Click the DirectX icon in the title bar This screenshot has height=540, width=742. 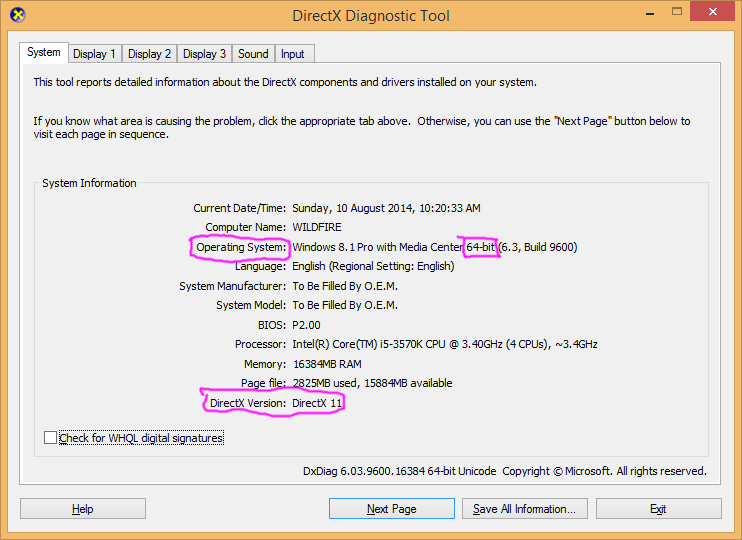click(x=17, y=15)
